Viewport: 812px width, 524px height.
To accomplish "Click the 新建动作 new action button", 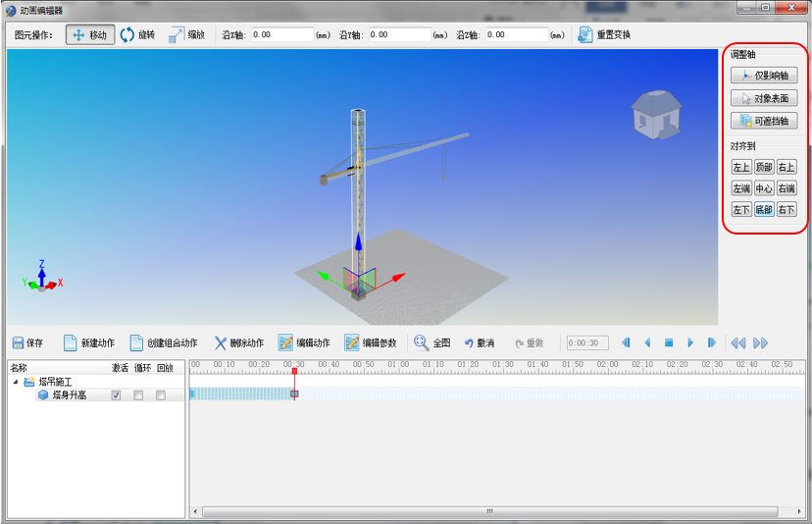I will (89, 342).
